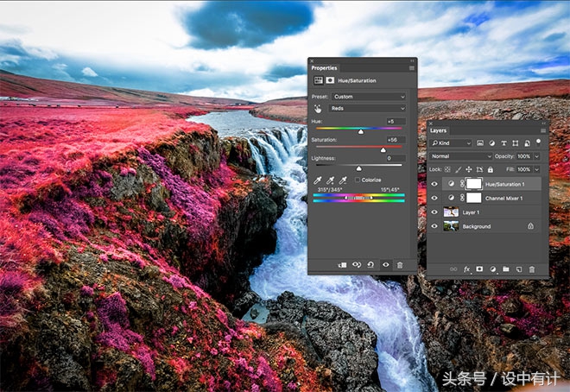Filter layers by smart objects

tap(527, 143)
